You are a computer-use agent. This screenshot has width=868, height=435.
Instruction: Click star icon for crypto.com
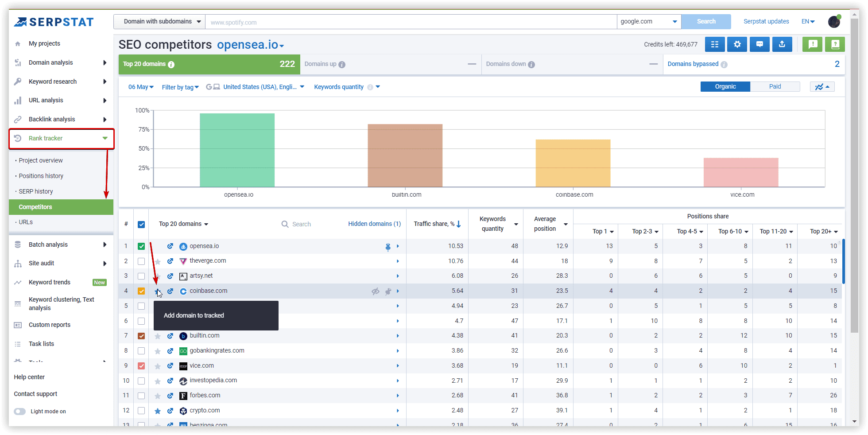(158, 411)
